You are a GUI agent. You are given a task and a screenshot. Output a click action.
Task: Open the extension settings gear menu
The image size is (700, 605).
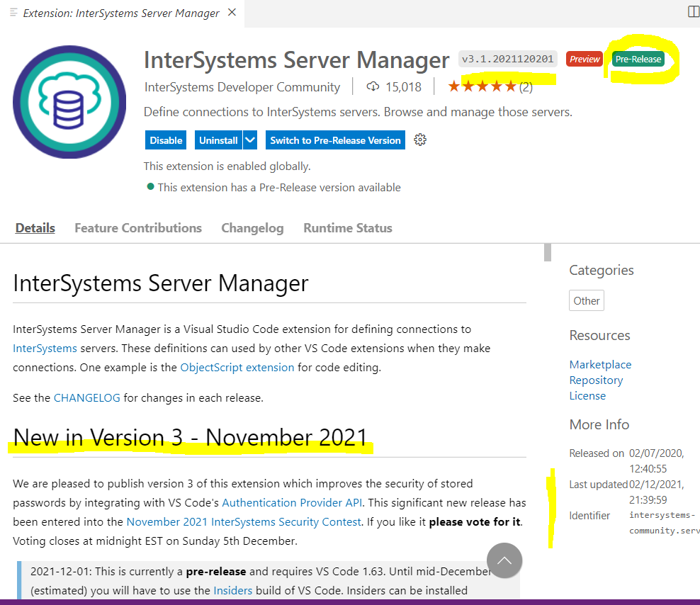click(420, 140)
